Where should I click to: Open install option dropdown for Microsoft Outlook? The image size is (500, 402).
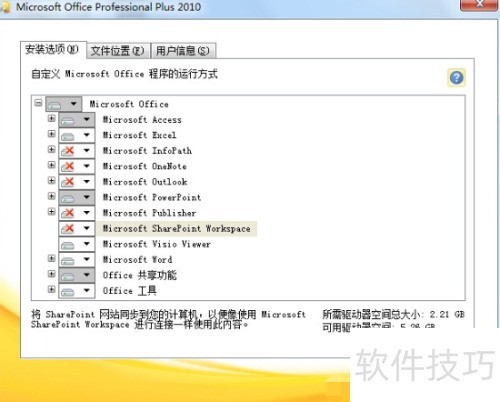click(x=77, y=182)
